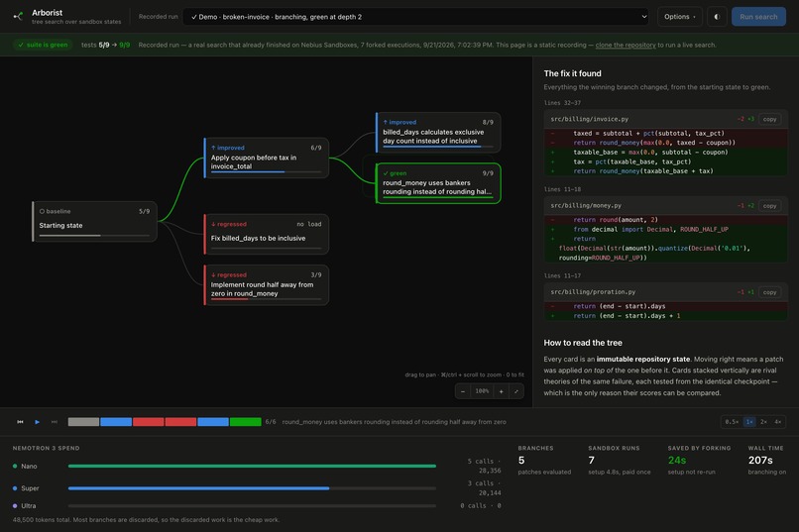The width and height of the screenshot is (799, 532).
Task: Click the Ultra model legend label
Action: [x=29, y=506]
